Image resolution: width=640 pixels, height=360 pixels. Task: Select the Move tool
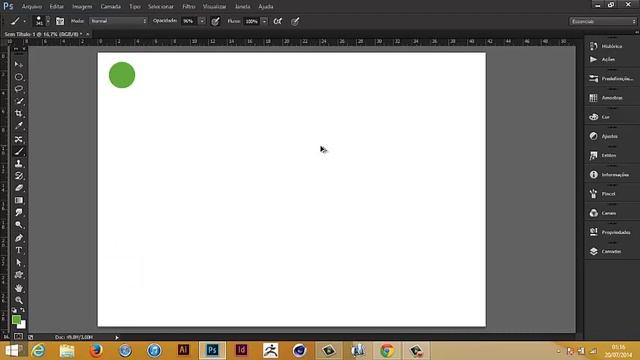pyautogui.click(x=19, y=64)
